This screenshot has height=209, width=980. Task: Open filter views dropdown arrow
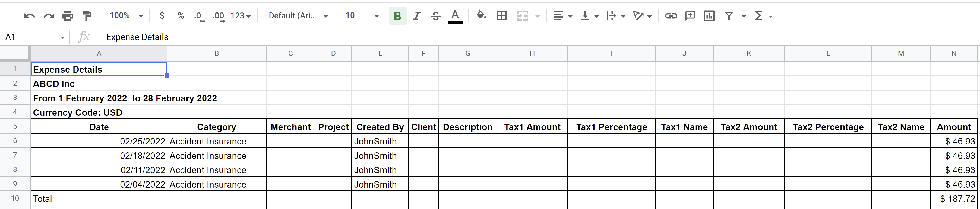click(x=744, y=16)
